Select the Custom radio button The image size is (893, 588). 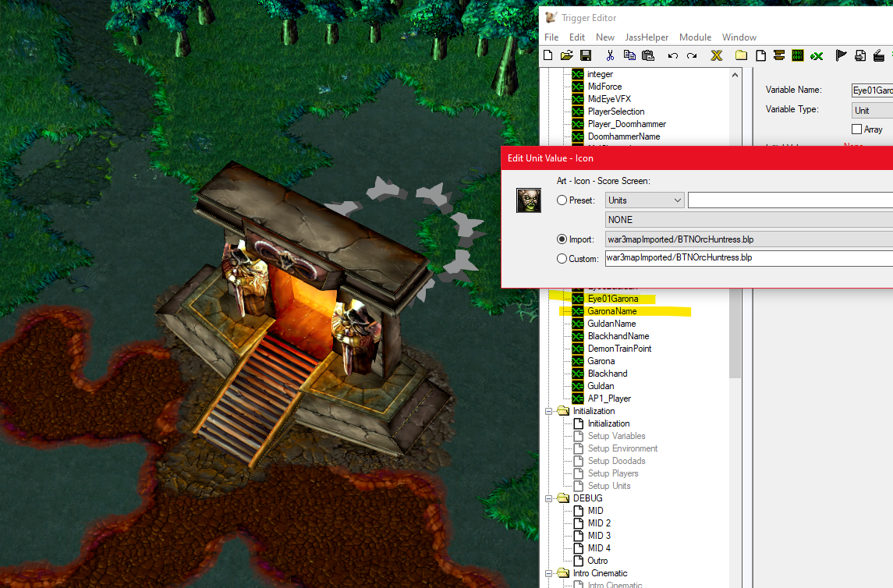(562, 258)
